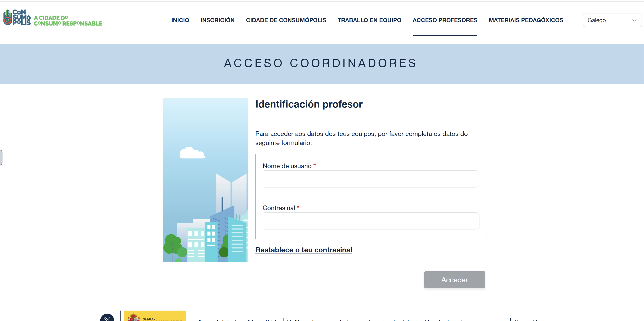Open CIDADE DE CONSUMÓPOLIS menu item

(286, 20)
